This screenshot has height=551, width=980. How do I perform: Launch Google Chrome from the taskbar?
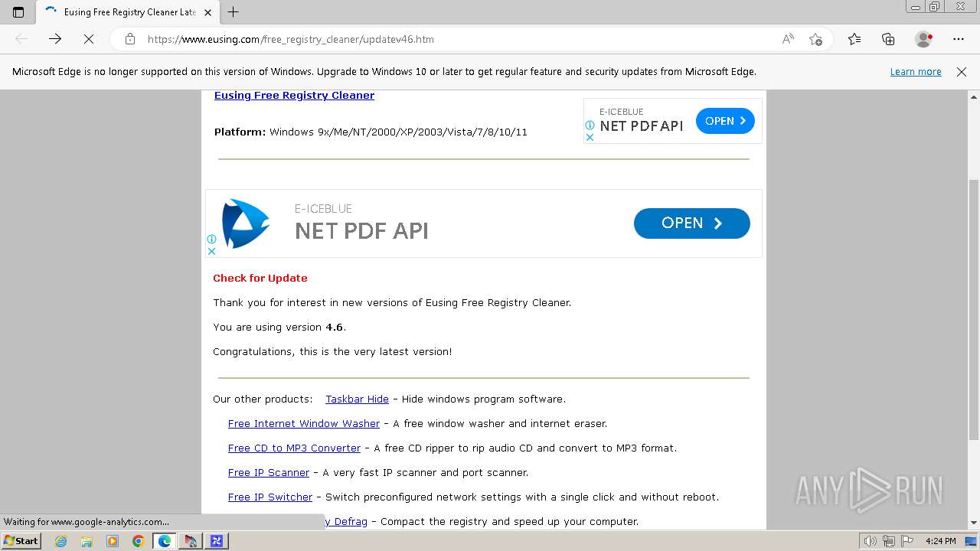(x=139, y=541)
